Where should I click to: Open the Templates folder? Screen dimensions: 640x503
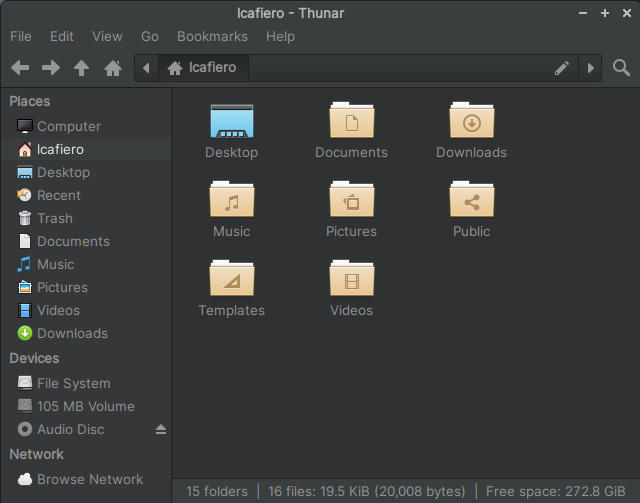point(231,280)
